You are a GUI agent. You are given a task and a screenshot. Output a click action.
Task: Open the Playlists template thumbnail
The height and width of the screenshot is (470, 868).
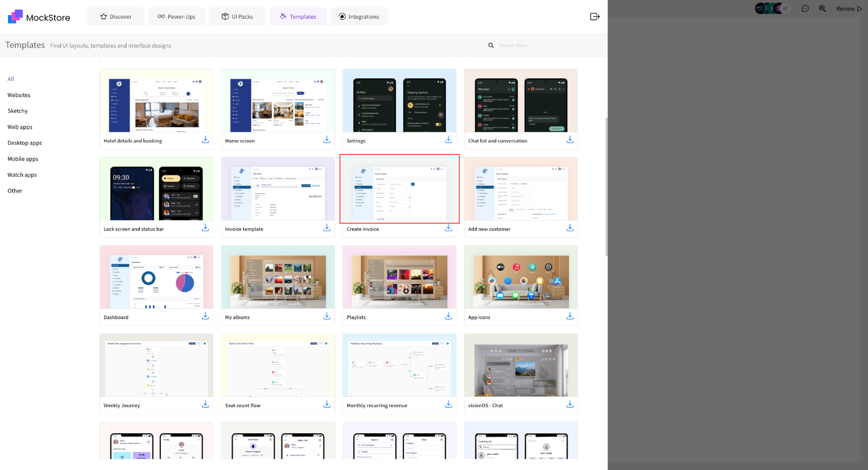pyautogui.click(x=399, y=277)
